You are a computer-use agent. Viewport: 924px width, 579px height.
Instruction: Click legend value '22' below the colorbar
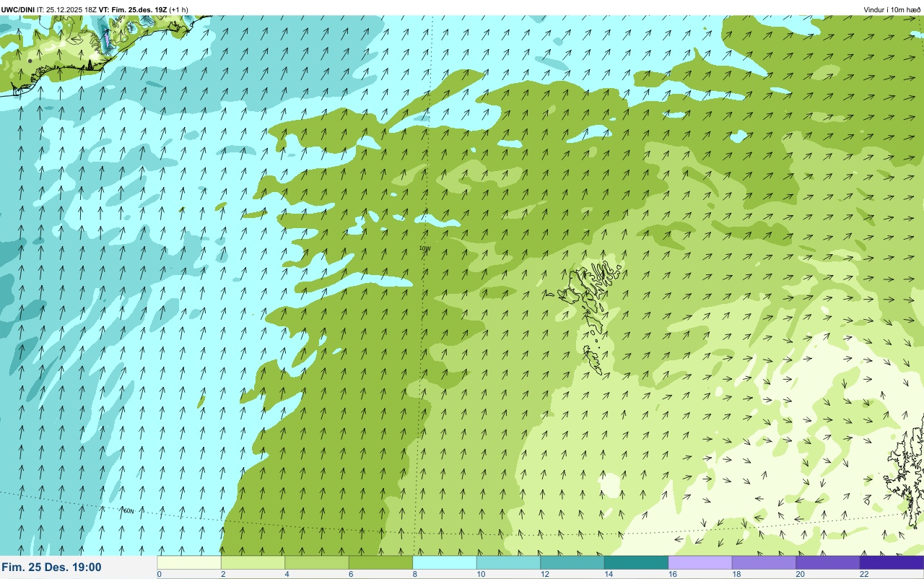(864, 575)
